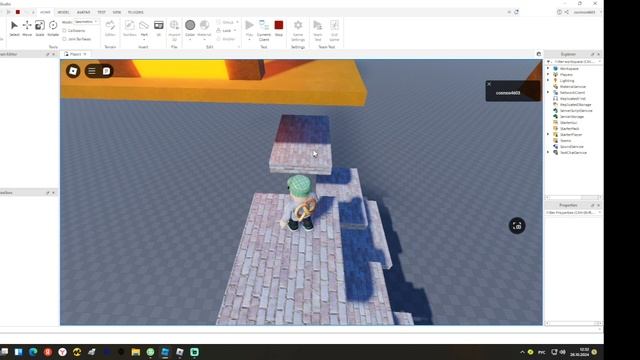The height and width of the screenshot is (360, 640).
Task: Expand the Workspace tree node
Action: click(548, 69)
